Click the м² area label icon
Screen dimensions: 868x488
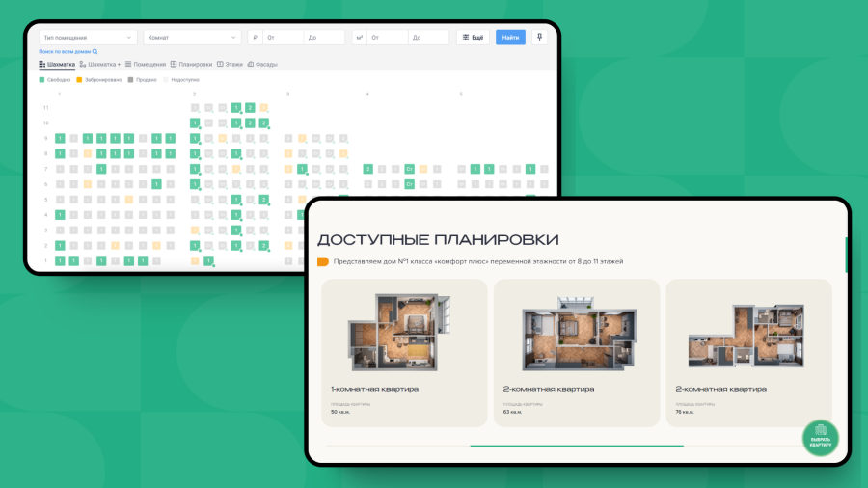click(x=360, y=37)
